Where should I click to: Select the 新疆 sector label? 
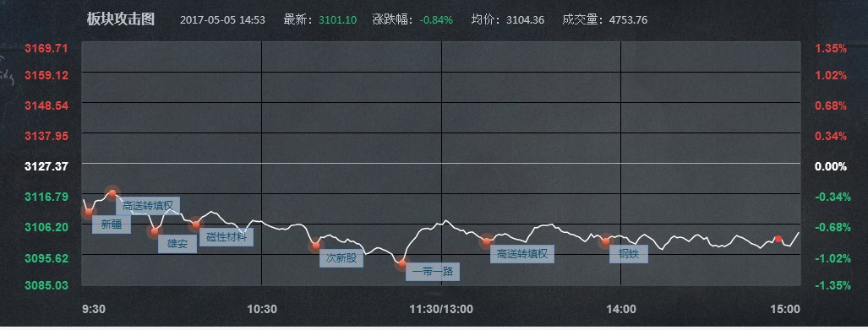pos(112,225)
